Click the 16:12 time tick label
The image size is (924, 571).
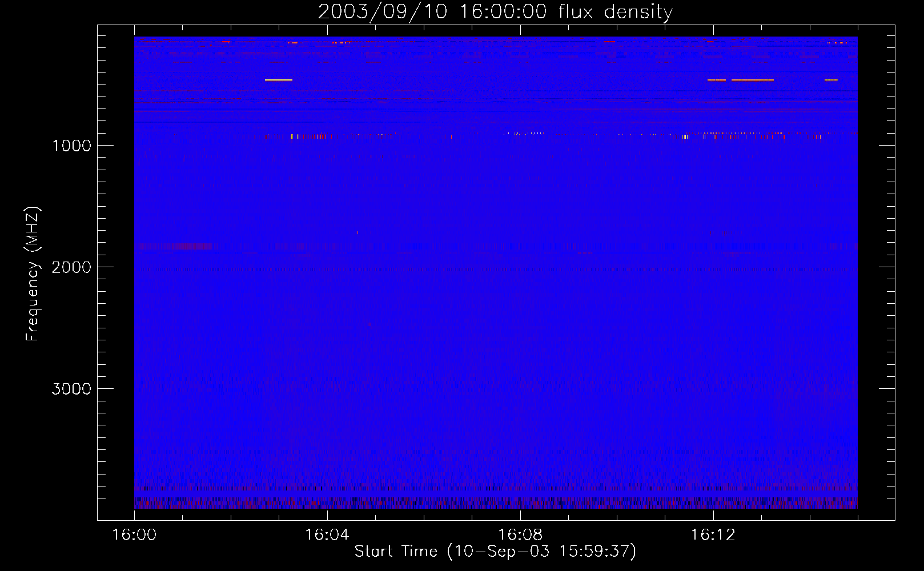coord(713,535)
